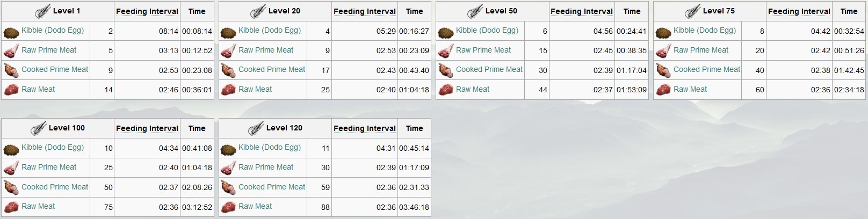Screen dimensions: 868x219
Task: Click the Raw Meat icon in Level 1 table
Action: pyautogui.click(x=11, y=90)
